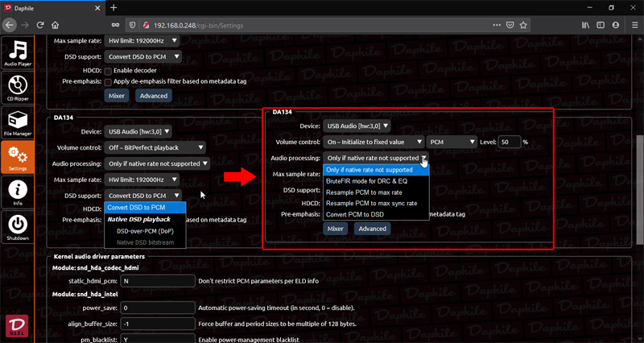Open the Audio Player sidebar icon
The width and height of the screenshot is (644, 343).
pos(17,53)
